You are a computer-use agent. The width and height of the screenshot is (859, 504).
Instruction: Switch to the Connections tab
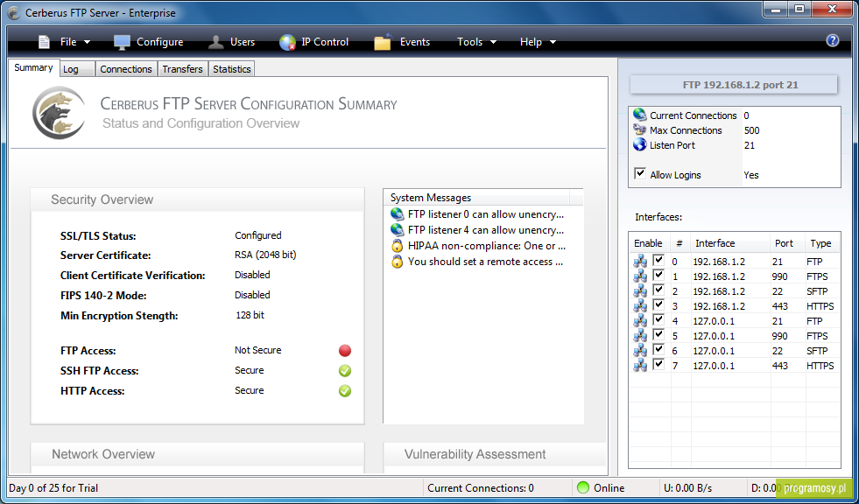click(x=126, y=69)
